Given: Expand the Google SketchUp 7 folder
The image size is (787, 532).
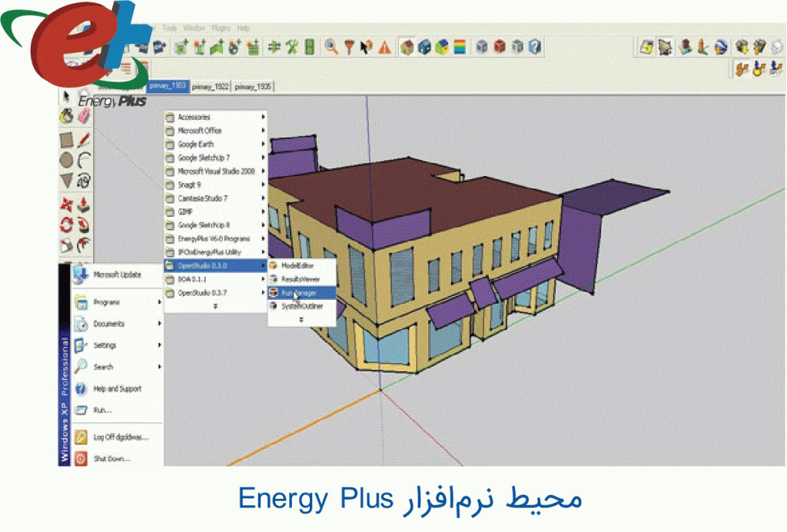Looking at the screenshot, I should 215,158.
